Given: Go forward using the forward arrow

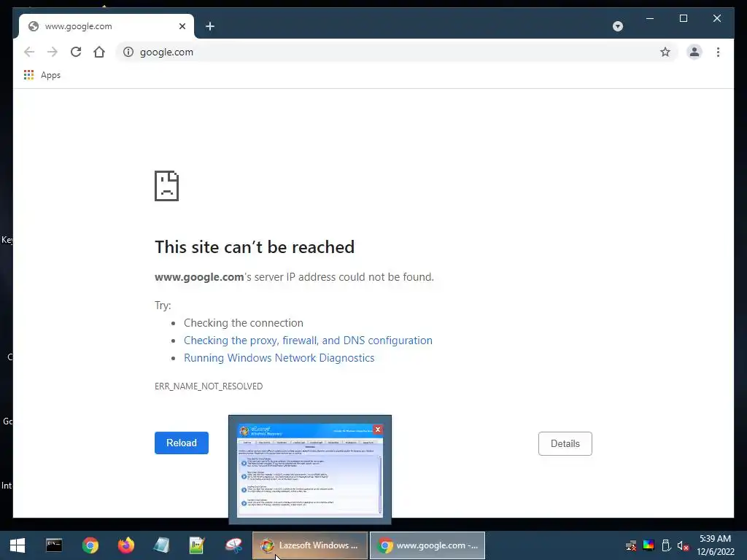Looking at the screenshot, I should point(53,52).
